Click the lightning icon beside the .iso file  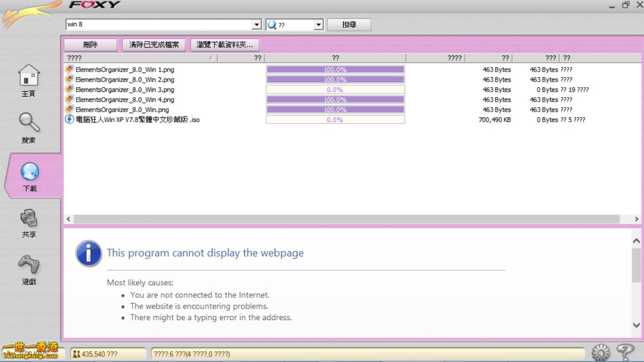[x=69, y=119]
